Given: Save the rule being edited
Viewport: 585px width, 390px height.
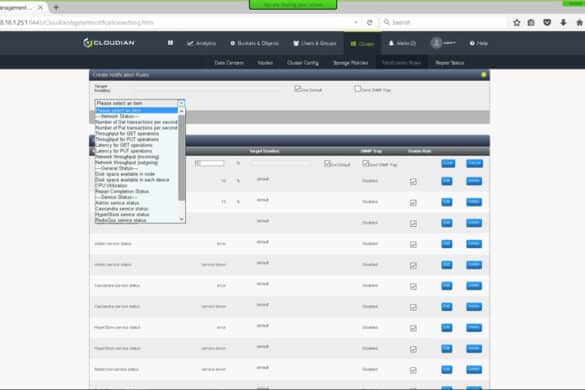Looking at the screenshot, I should 448,163.
